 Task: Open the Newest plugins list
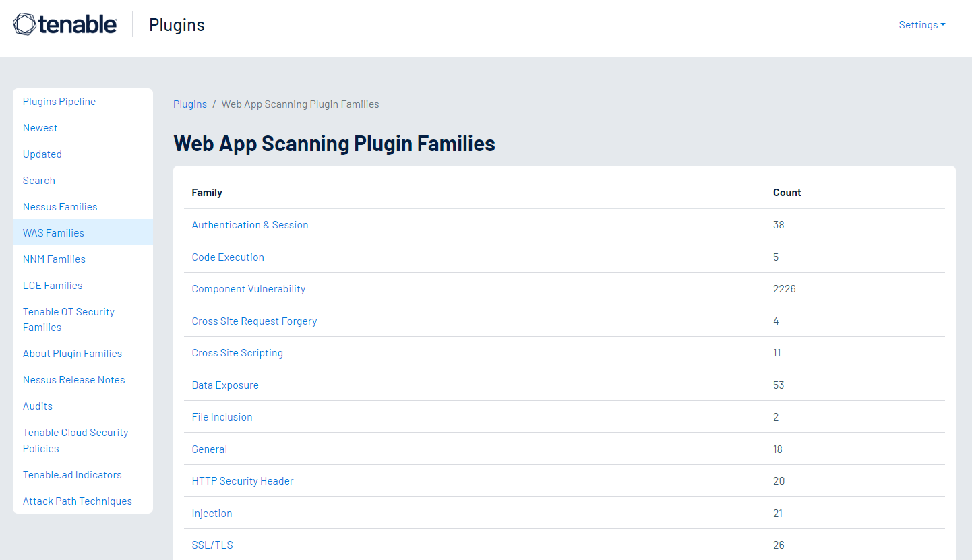(40, 127)
